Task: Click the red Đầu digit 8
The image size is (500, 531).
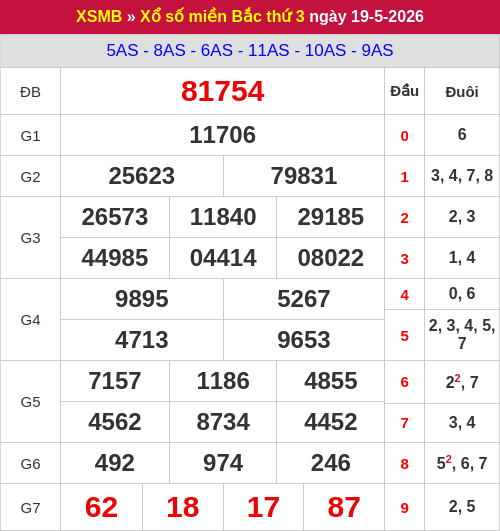Action: (404, 464)
